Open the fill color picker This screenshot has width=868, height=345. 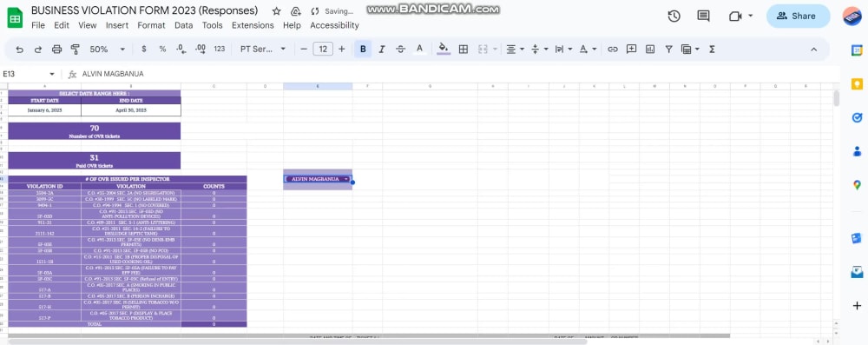click(444, 49)
